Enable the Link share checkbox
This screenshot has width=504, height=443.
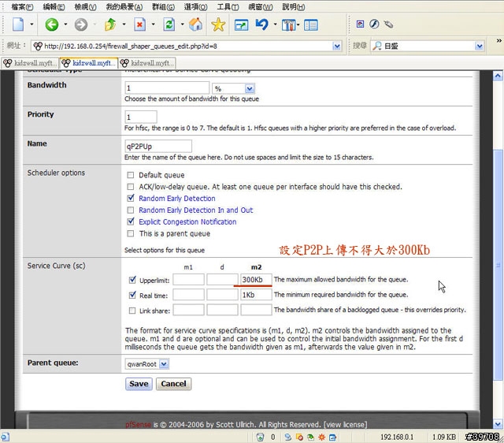(x=132, y=311)
